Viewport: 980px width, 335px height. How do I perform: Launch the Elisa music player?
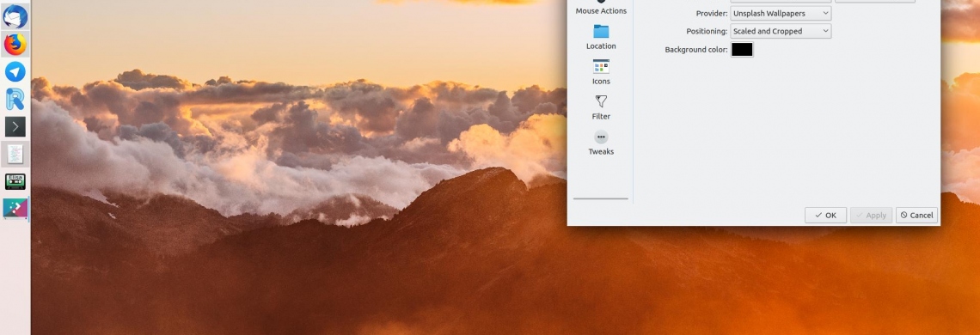[x=15, y=182]
